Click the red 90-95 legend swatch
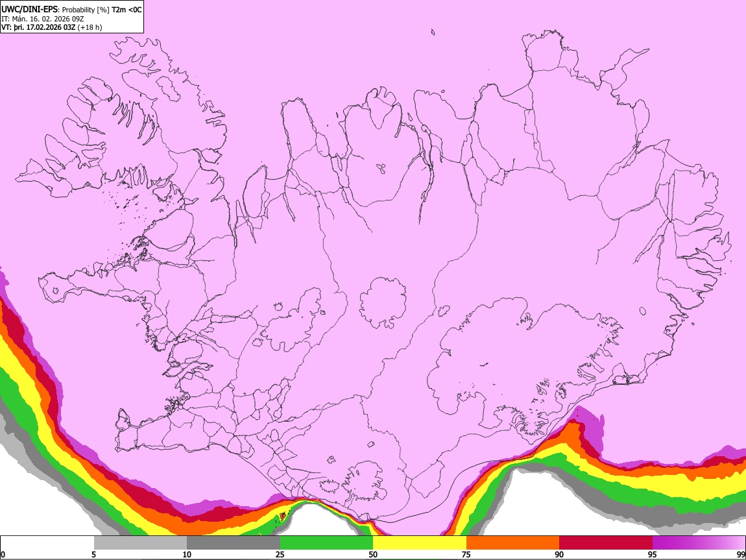The width and height of the screenshot is (746, 560). click(606, 542)
